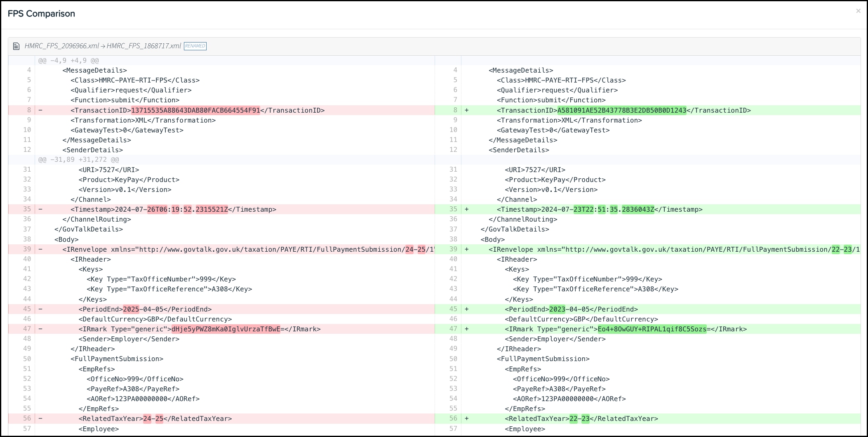Click the left-side DefaultCurrency GBP line
The width and height of the screenshot is (868, 437).
(x=155, y=319)
